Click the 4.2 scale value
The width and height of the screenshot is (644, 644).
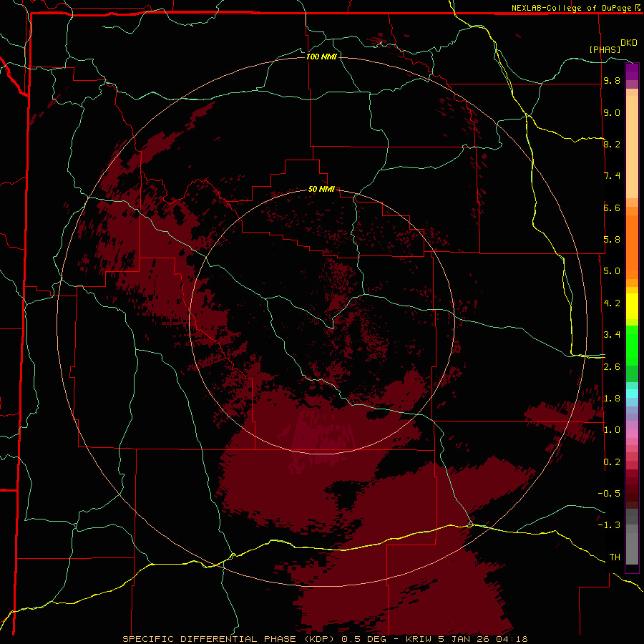pos(612,303)
